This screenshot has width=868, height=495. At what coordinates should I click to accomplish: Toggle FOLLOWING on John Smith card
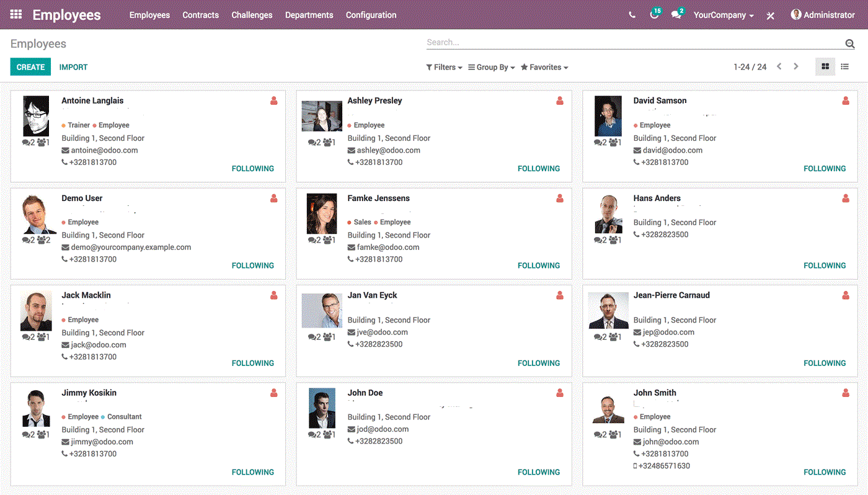[x=825, y=472]
